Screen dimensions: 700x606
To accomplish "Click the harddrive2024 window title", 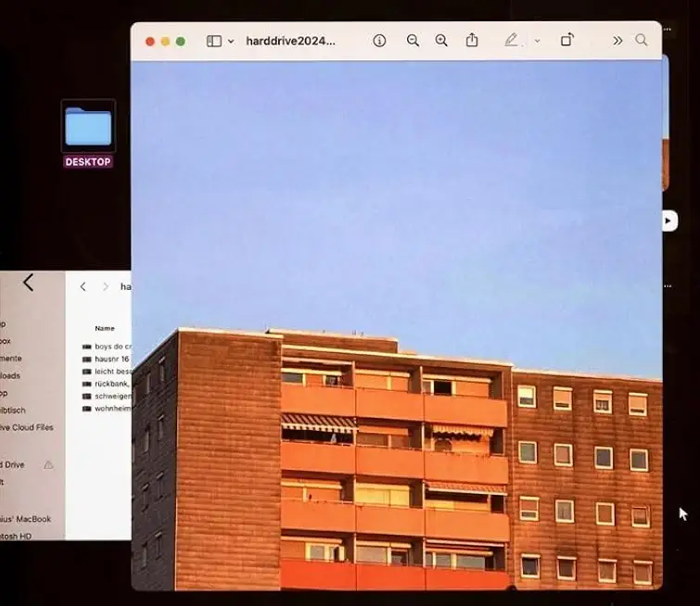I will (290, 41).
